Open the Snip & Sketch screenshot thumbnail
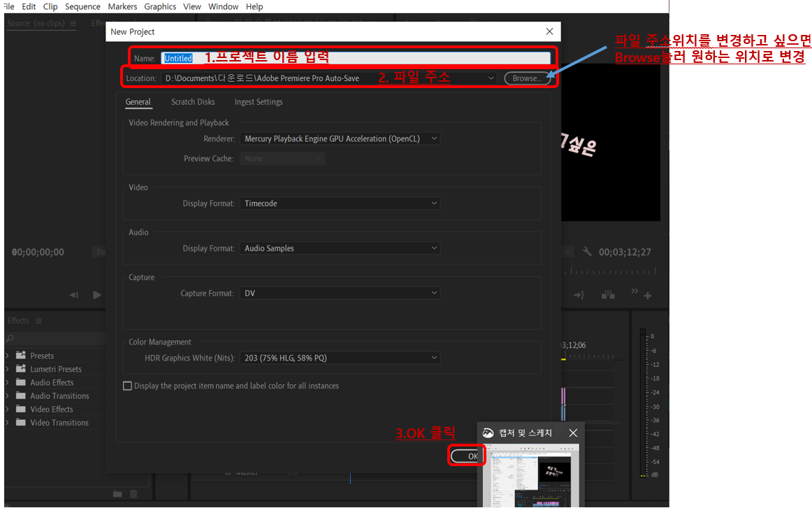 pos(531,476)
